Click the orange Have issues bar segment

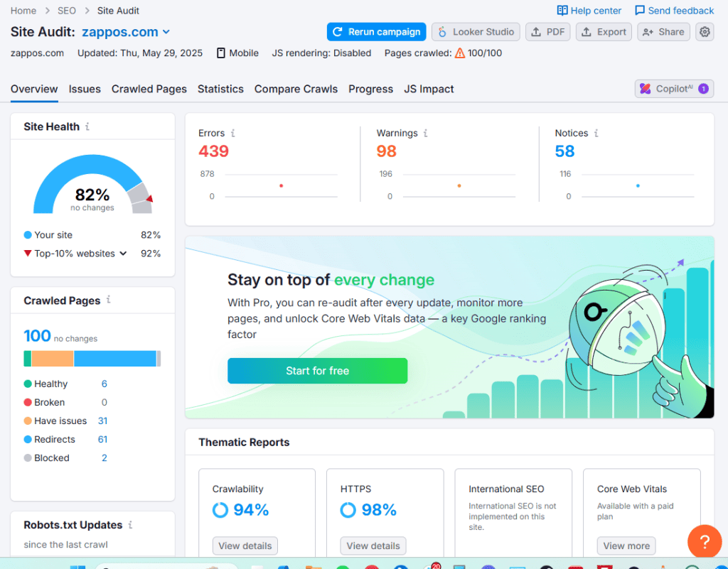[53, 359]
